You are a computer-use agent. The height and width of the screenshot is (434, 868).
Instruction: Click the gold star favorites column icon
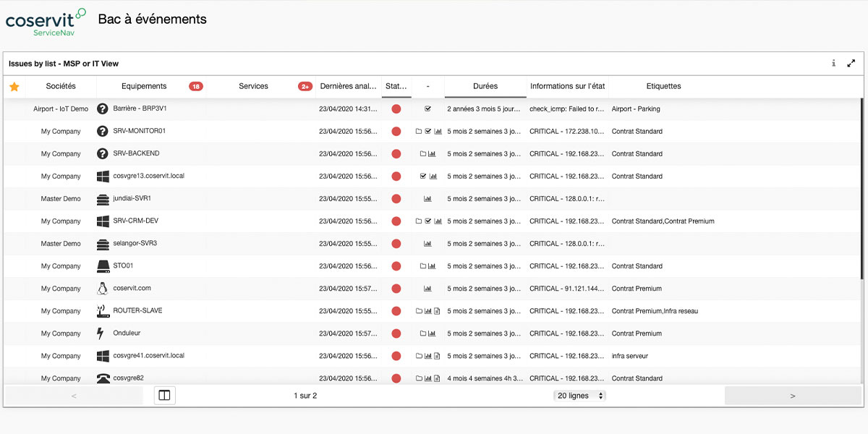coord(14,87)
